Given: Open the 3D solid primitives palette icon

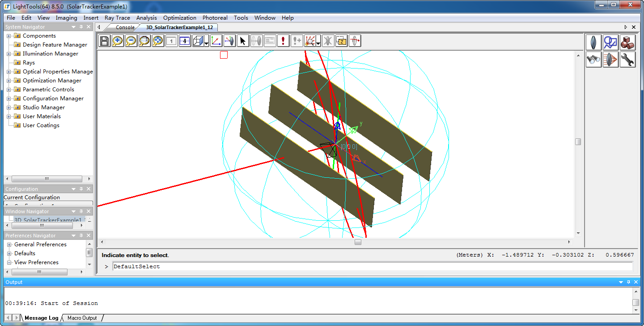Looking at the screenshot, I should [628, 43].
